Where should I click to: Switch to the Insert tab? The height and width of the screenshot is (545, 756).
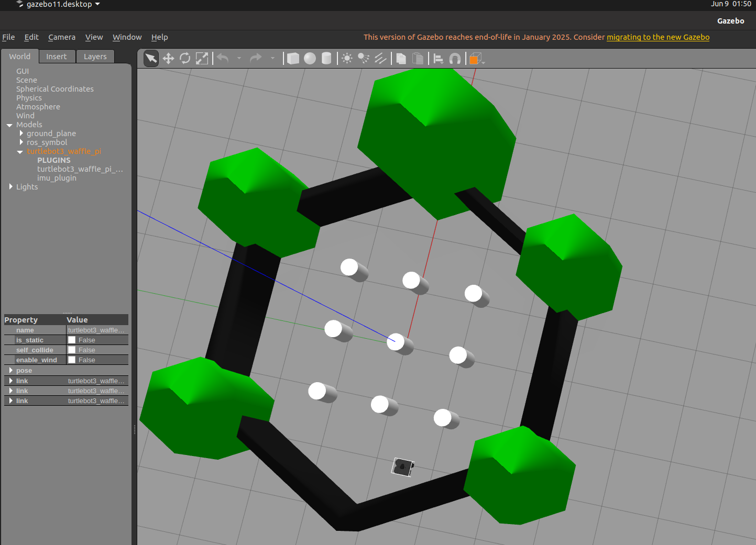point(57,57)
